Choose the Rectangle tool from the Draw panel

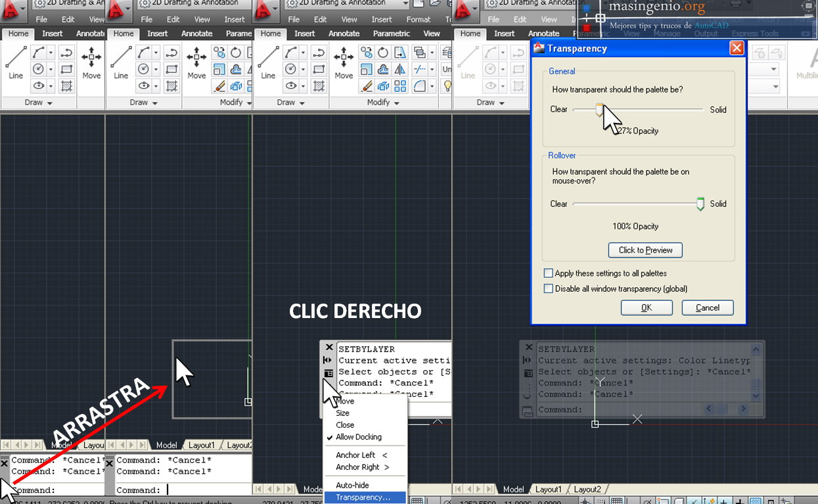[x=320, y=69]
